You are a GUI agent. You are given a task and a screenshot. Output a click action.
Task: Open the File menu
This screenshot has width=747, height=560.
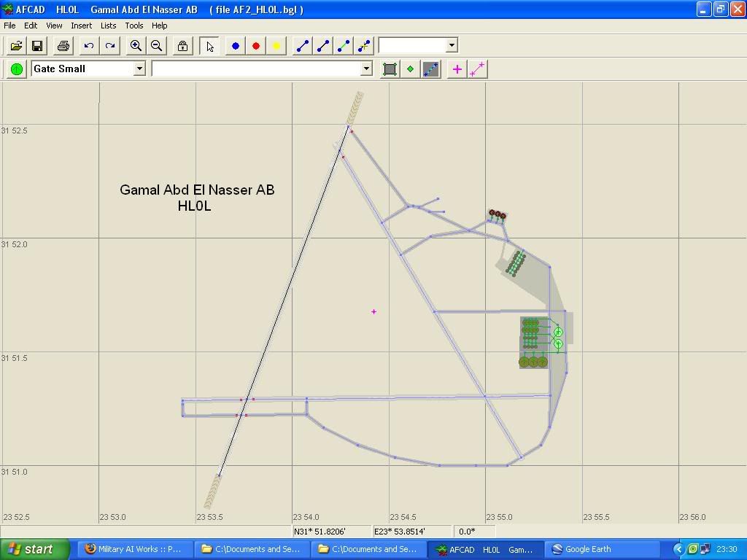[9, 26]
